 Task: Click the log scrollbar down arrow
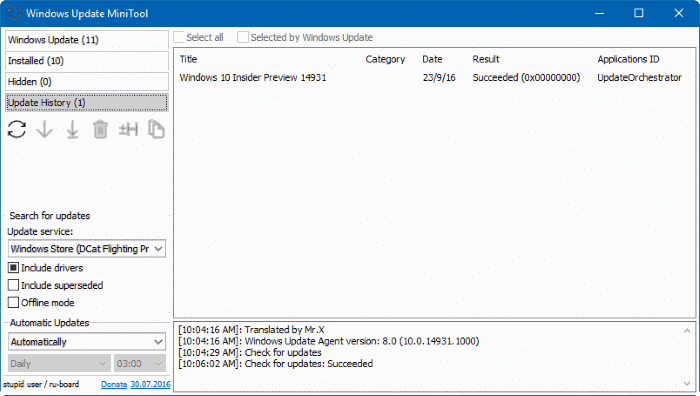(x=687, y=383)
